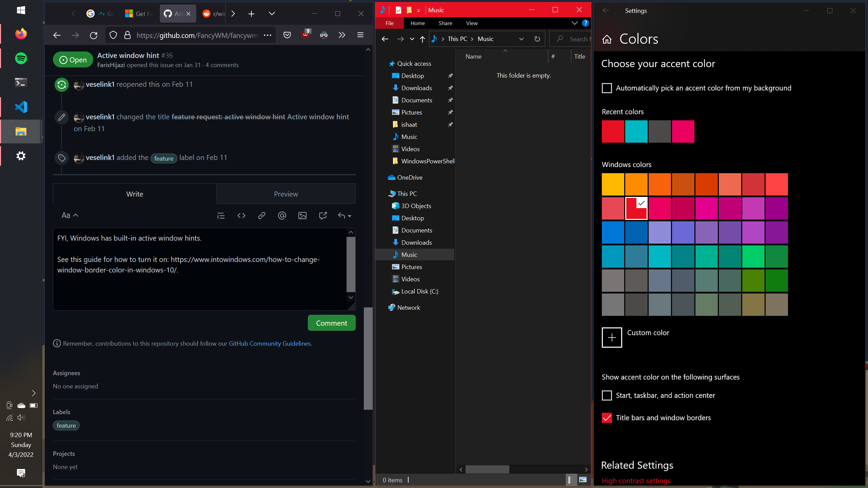Open the ordered list icon in markdown toolbar

221,216
